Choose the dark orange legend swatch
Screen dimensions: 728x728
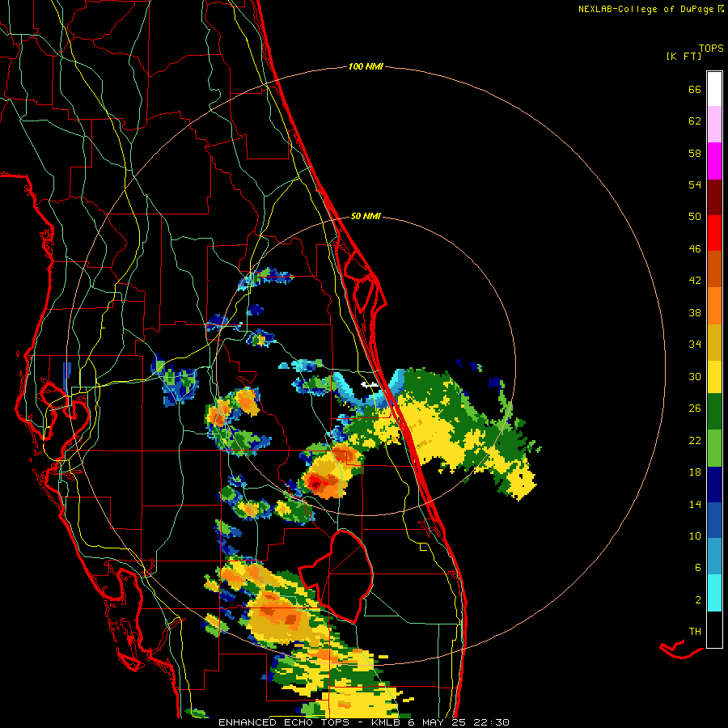click(714, 269)
